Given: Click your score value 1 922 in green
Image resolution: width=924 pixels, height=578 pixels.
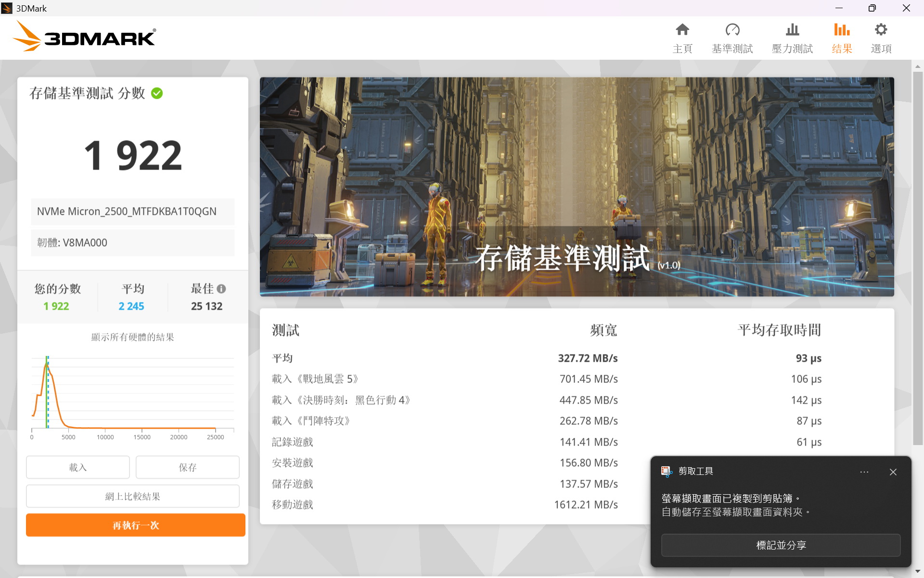Looking at the screenshot, I should (56, 306).
